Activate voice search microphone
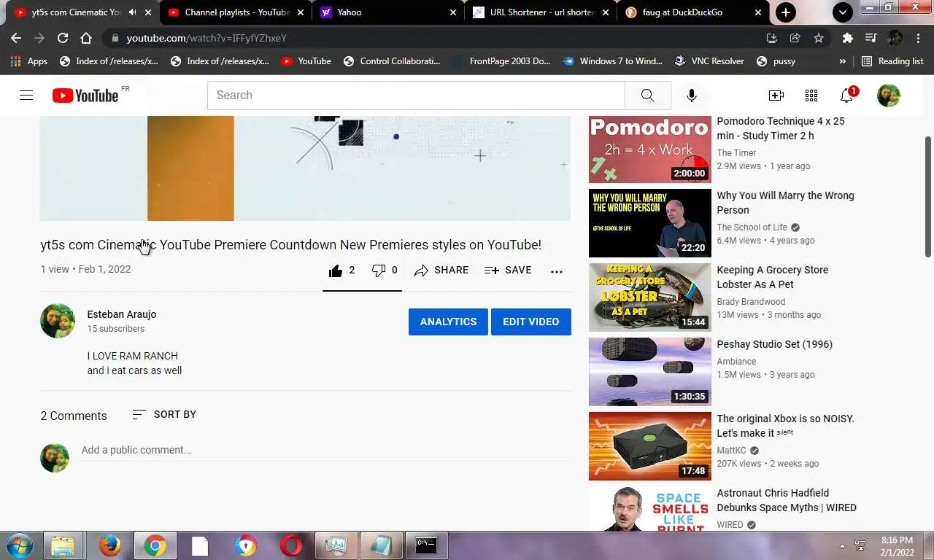This screenshot has height=560, width=934. 691,96
